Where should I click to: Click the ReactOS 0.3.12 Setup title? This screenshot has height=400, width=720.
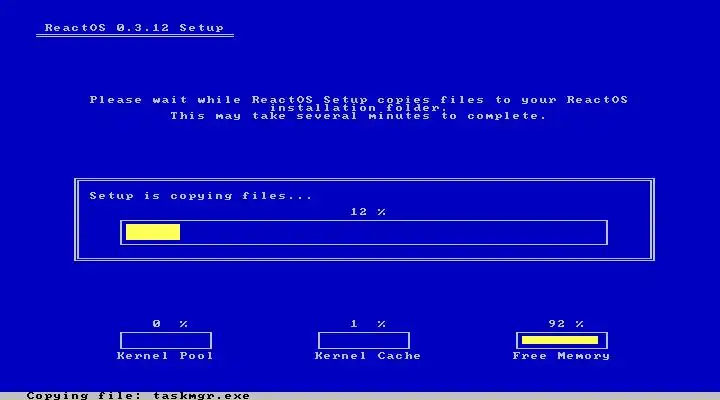(x=134, y=28)
